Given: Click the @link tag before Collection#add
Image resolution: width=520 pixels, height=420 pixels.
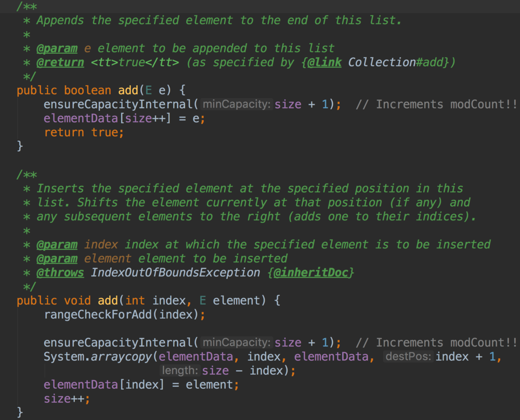Looking at the screenshot, I should tap(324, 62).
